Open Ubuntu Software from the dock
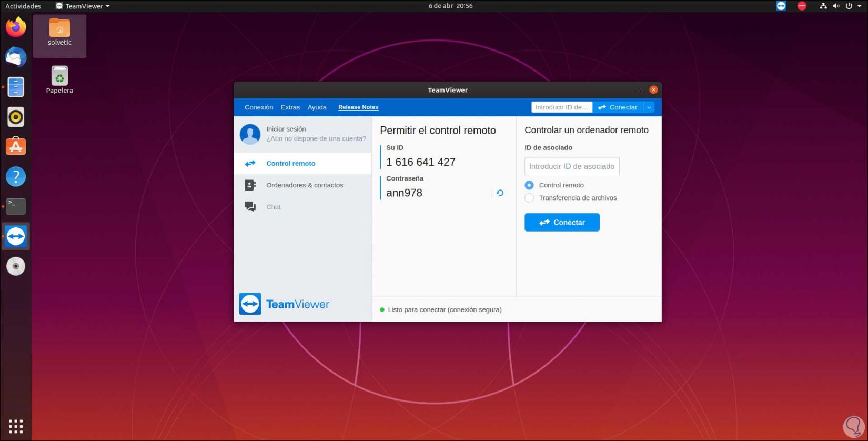The height and width of the screenshot is (441, 868). (x=16, y=146)
